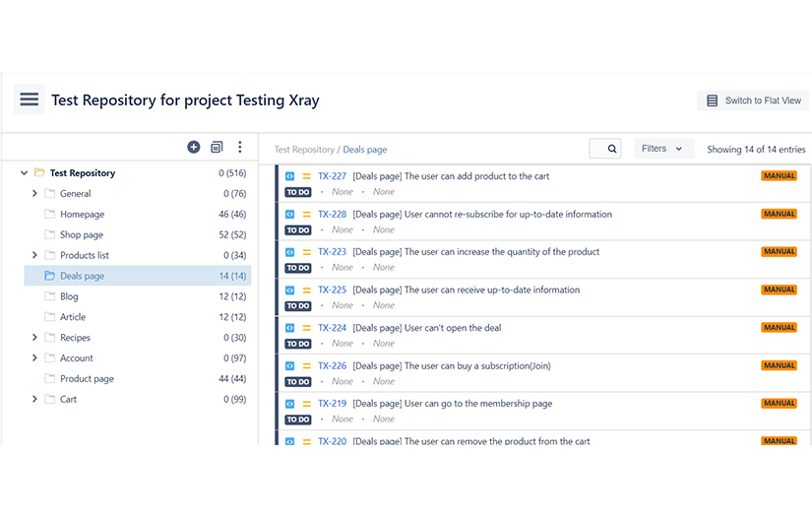This screenshot has width=812, height=517.
Task: Open the TX-223 issue link
Action: tap(332, 252)
